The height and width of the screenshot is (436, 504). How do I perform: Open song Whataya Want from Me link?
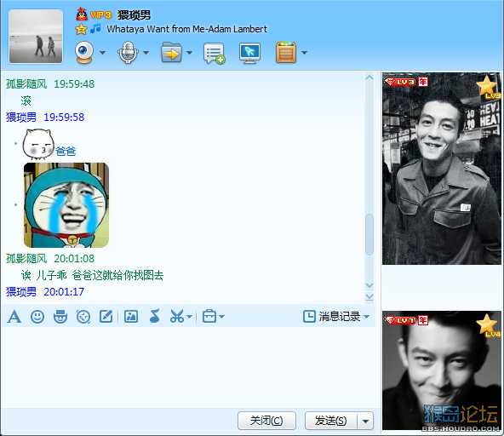(186, 29)
